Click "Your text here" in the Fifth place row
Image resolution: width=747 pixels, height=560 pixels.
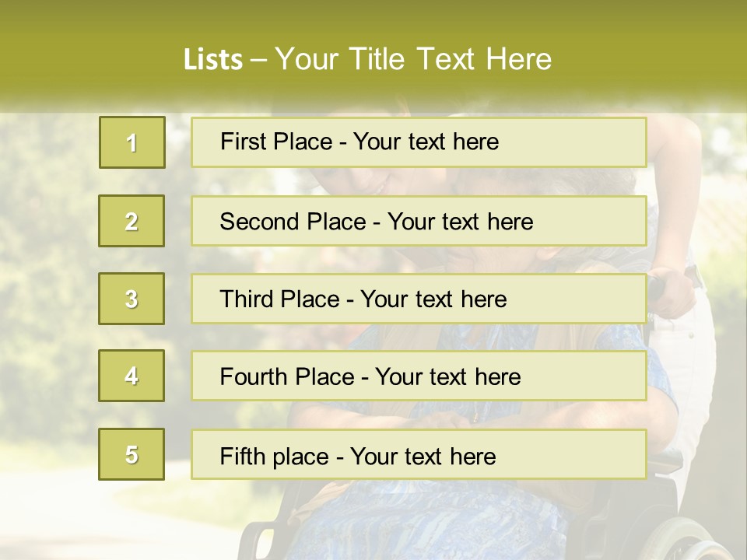tap(423, 456)
